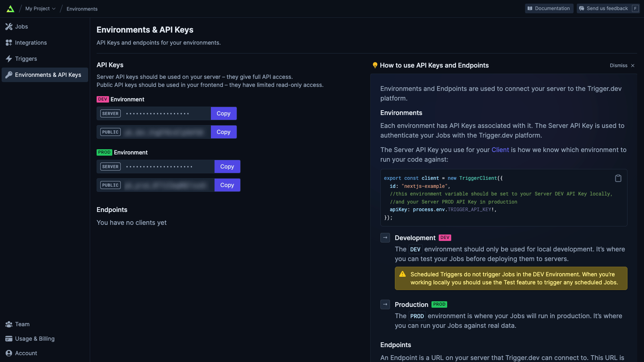Dismiss the How to use API Keys panel
The image size is (644, 362).
(x=622, y=66)
